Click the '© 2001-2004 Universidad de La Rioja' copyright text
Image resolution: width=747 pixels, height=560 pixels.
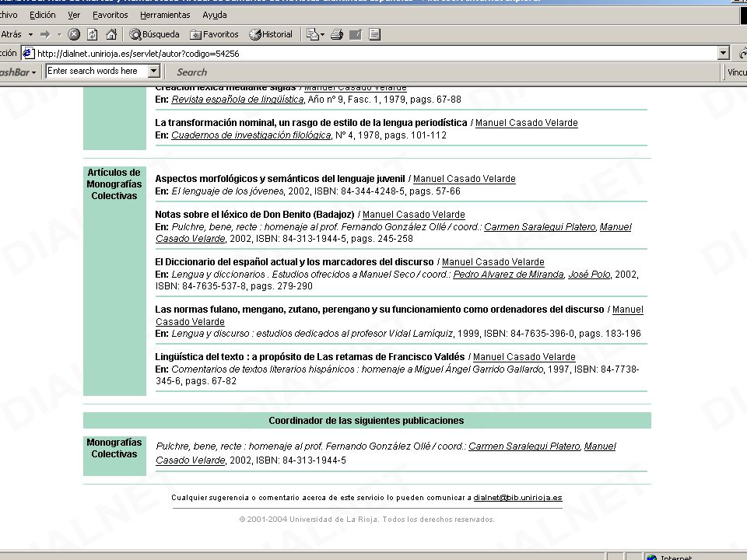(366, 520)
